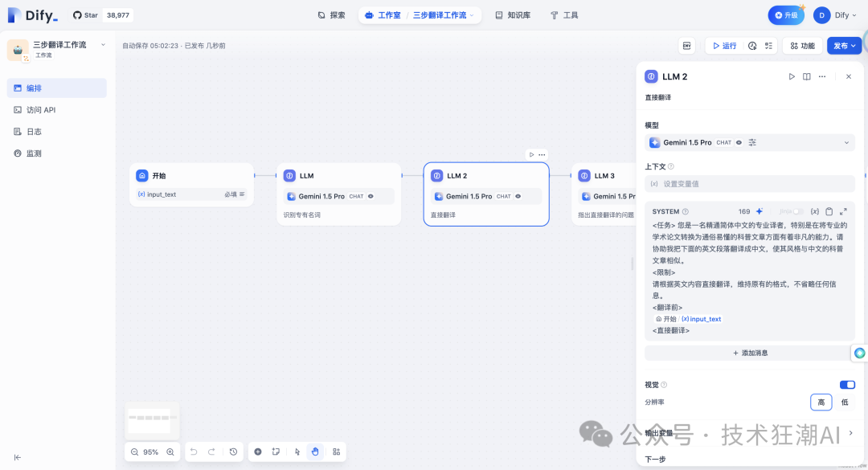The image size is (868, 470).
Task: Open 监测 in the sidebar
Action: pos(56,153)
